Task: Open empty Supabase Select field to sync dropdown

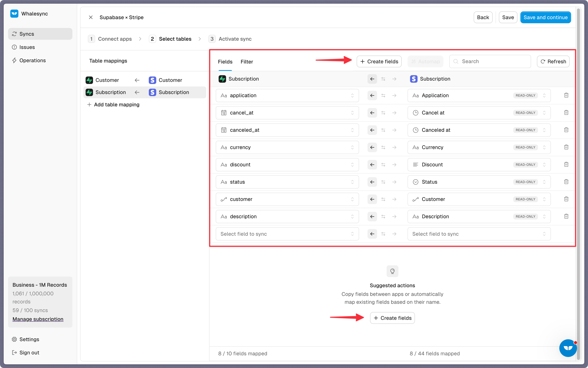Action: (x=287, y=234)
